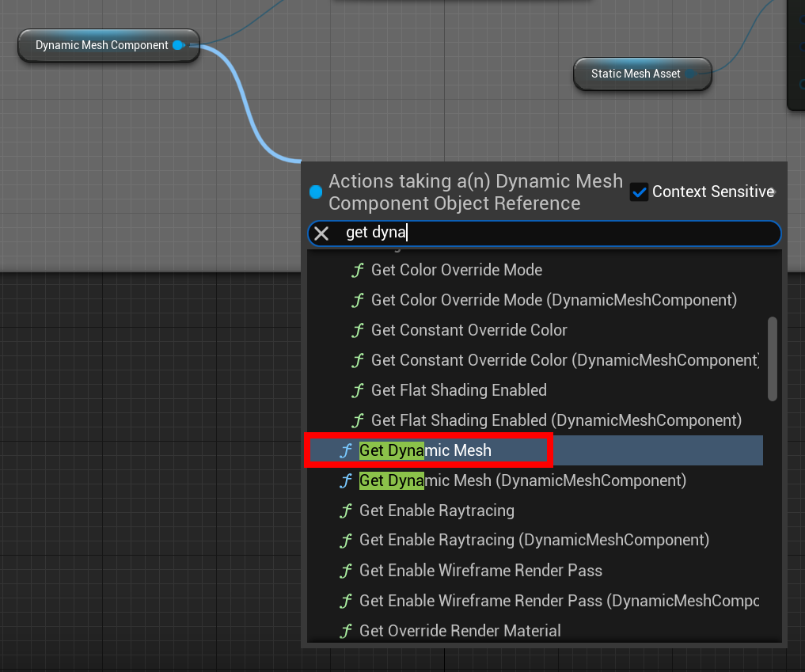Pick Get Enable Wireframe Render Pass (DynamicMeshComponent)
Image resolution: width=805 pixels, height=672 pixels.
pyautogui.click(x=536, y=601)
